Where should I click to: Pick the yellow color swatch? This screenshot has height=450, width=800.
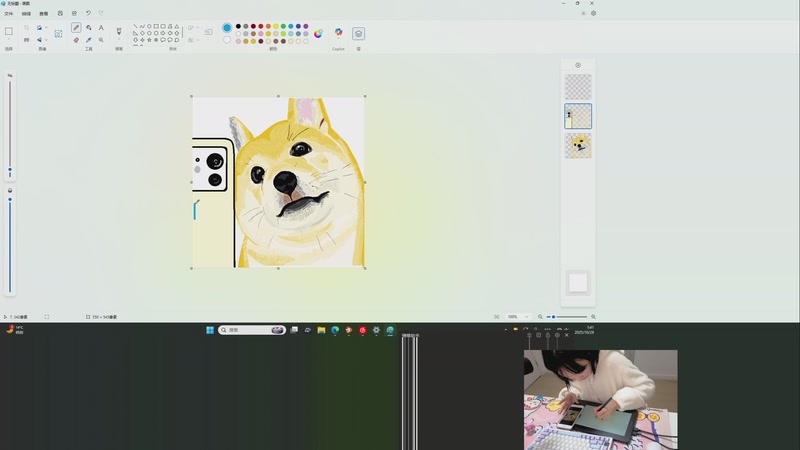[x=276, y=26]
